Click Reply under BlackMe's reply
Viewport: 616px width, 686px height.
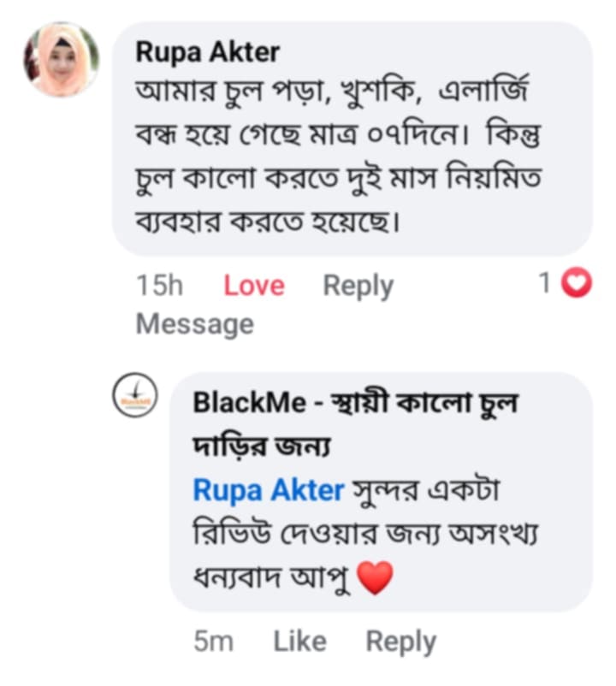coord(401,640)
